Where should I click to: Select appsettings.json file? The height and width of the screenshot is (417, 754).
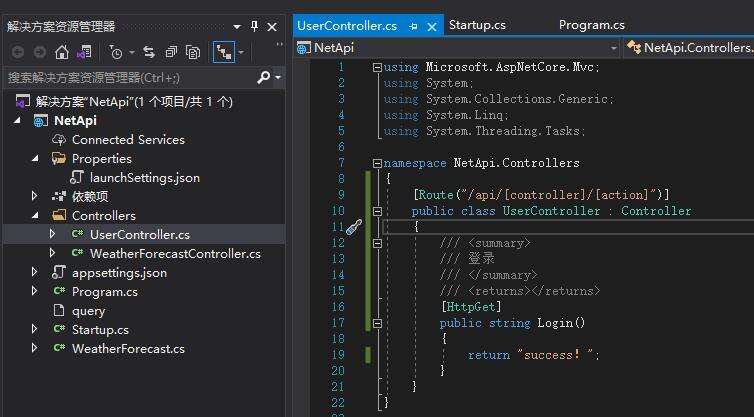pos(119,273)
